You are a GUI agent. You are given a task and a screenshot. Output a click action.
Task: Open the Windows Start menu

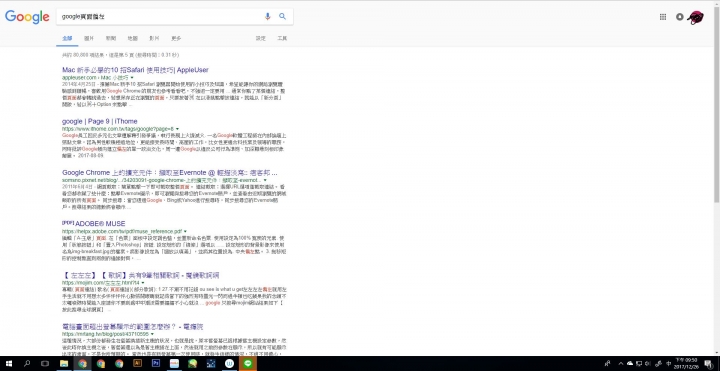[x=9, y=364]
